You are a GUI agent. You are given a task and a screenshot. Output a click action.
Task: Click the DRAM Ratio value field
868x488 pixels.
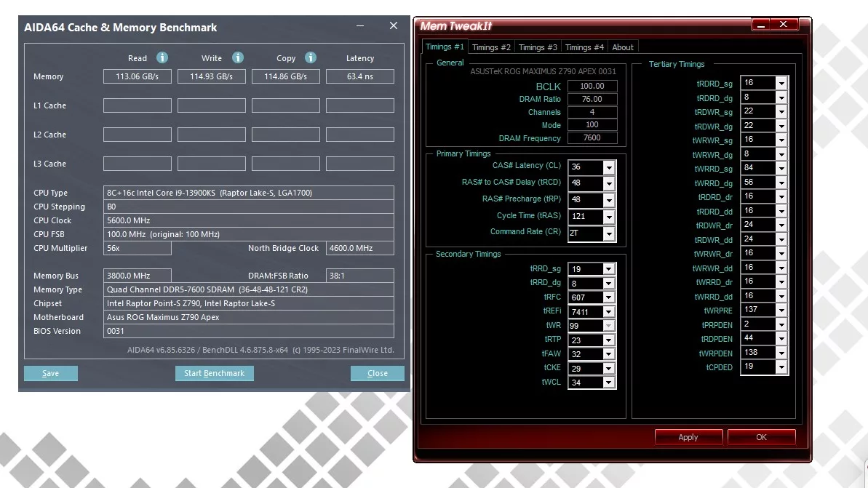[592, 99]
